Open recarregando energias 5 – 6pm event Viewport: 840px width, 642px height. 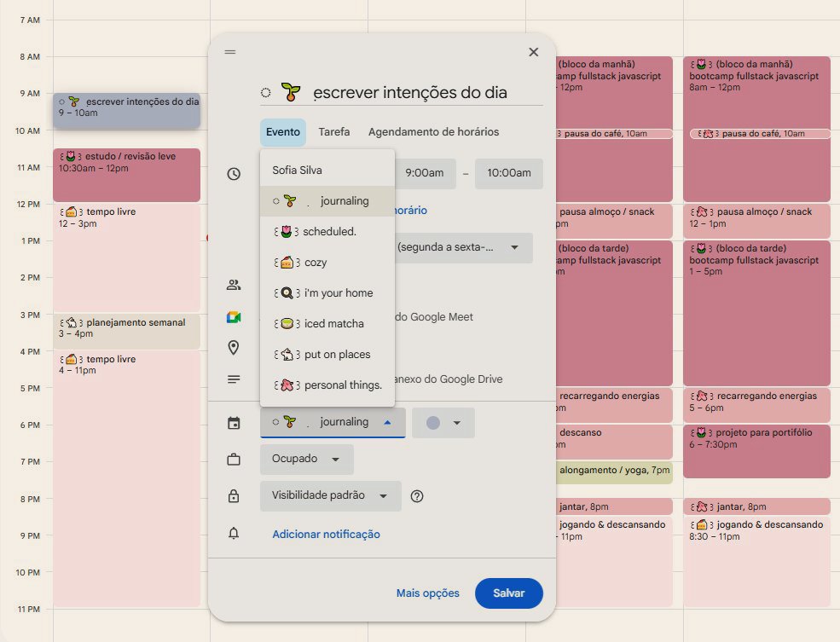point(756,405)
